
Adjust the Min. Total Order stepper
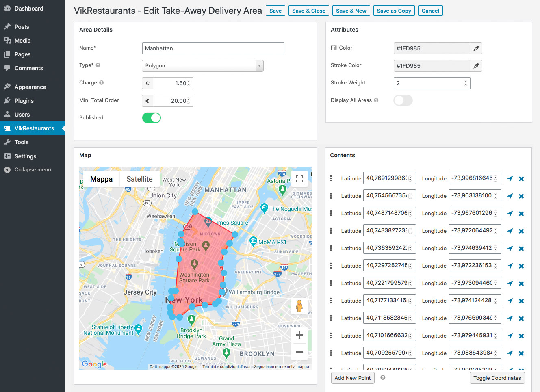(x=188, y=101)
